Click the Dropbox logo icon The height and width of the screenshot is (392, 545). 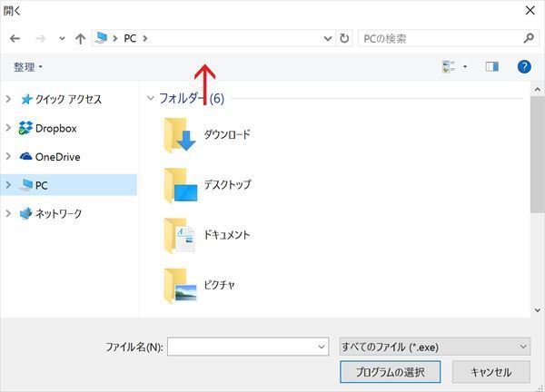pos(25,128)
